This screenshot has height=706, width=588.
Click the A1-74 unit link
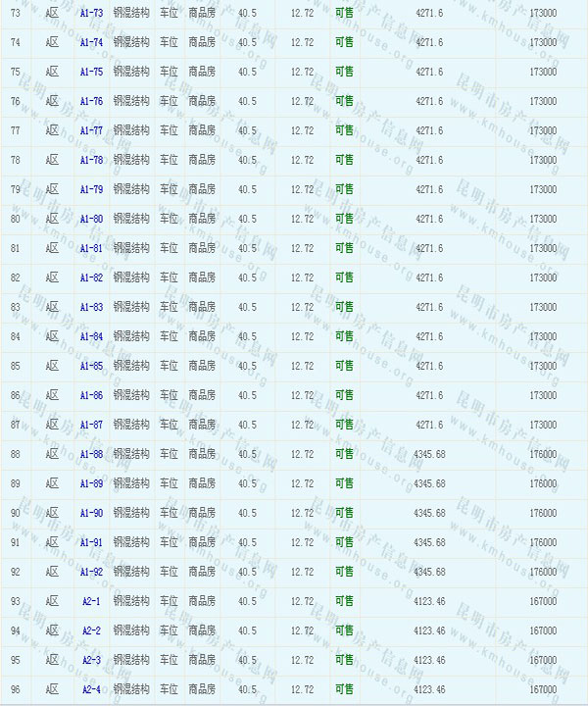click(x=91, y=42)
